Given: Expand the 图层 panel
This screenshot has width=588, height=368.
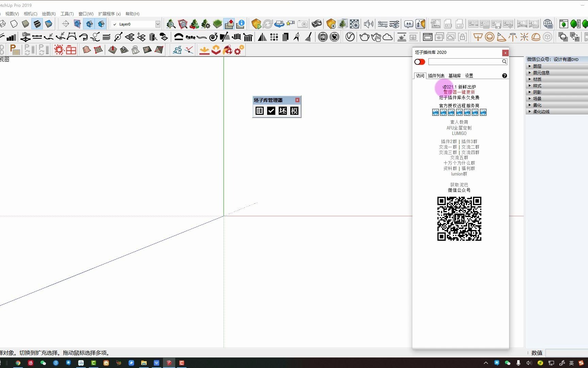Looking at the screenshot, I should point(557,66).
